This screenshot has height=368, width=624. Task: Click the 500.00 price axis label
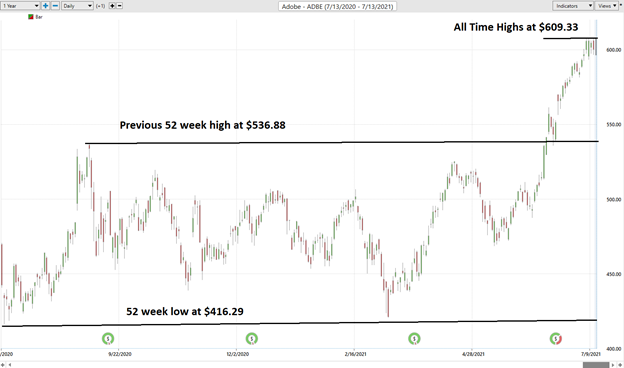click(x=614, y=199)
